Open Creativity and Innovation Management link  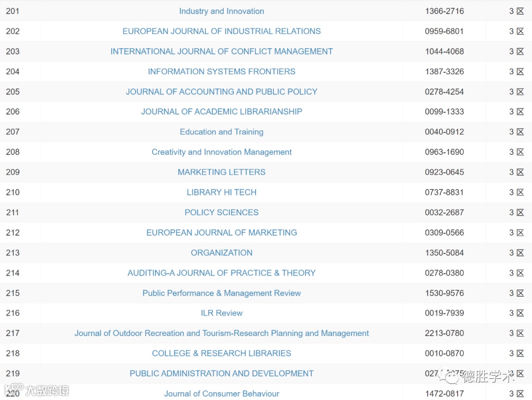pos(222,152)
